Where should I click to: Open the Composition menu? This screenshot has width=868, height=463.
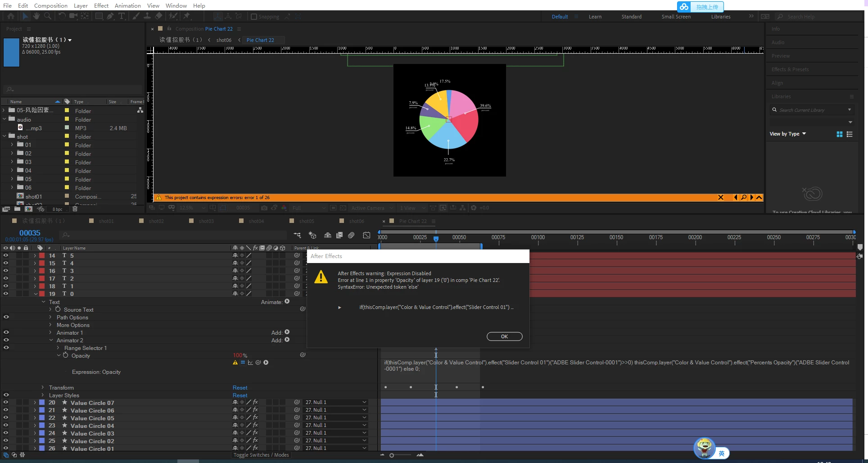[x=51, y=5]
